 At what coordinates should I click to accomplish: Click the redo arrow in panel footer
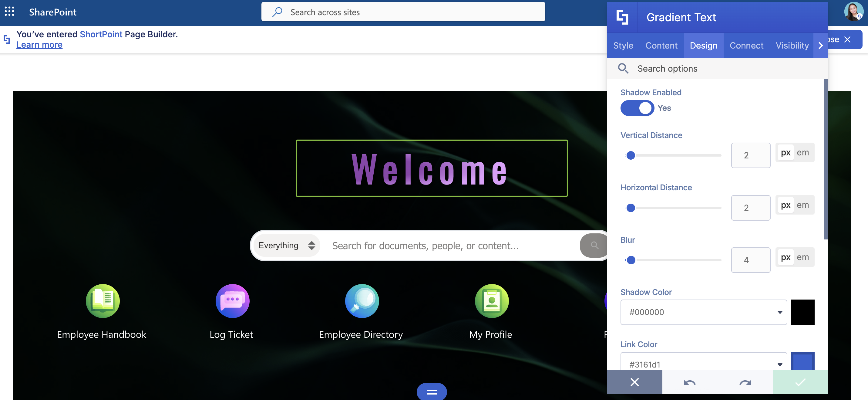745,382
